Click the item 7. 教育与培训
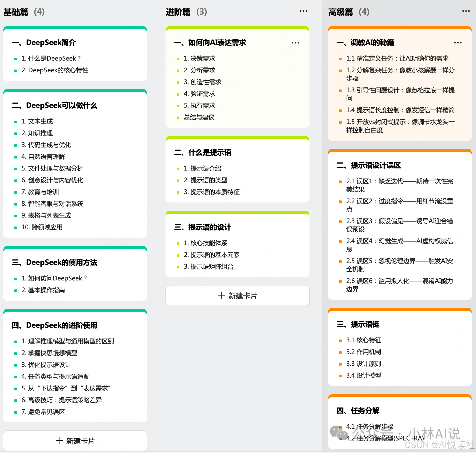 point(40,192)
